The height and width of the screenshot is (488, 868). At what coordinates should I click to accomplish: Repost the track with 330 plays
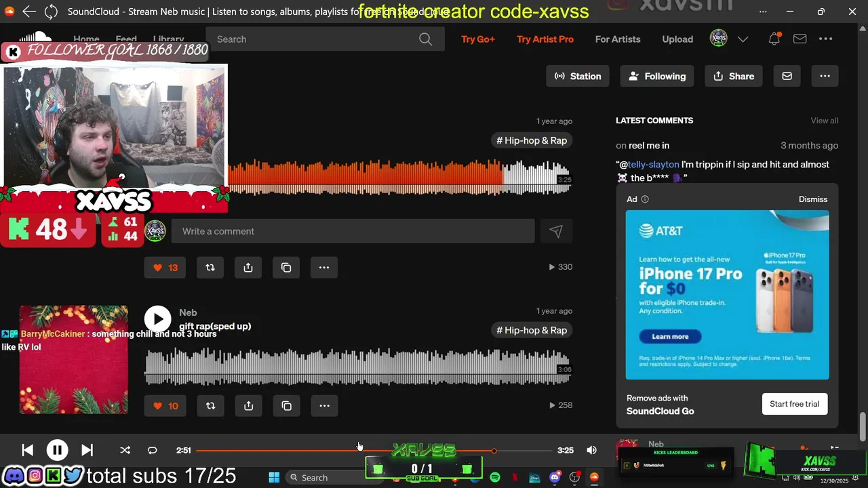[210, 267]
